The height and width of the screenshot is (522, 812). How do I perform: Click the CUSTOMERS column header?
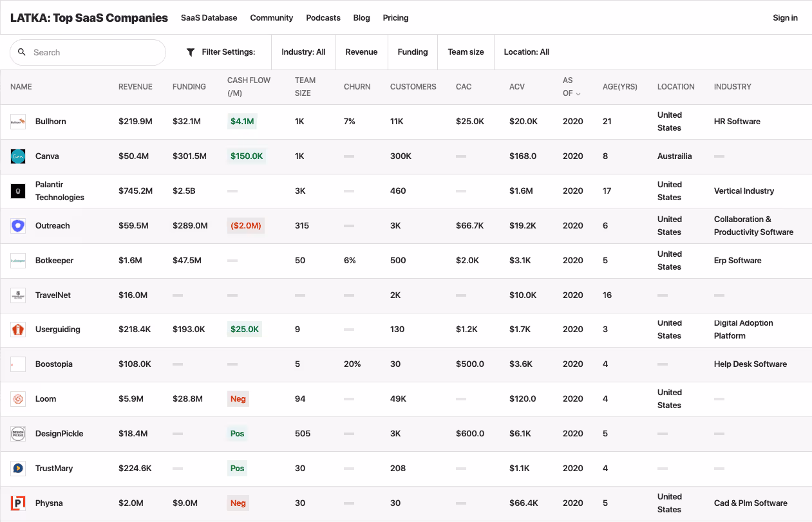pos(413,87)
